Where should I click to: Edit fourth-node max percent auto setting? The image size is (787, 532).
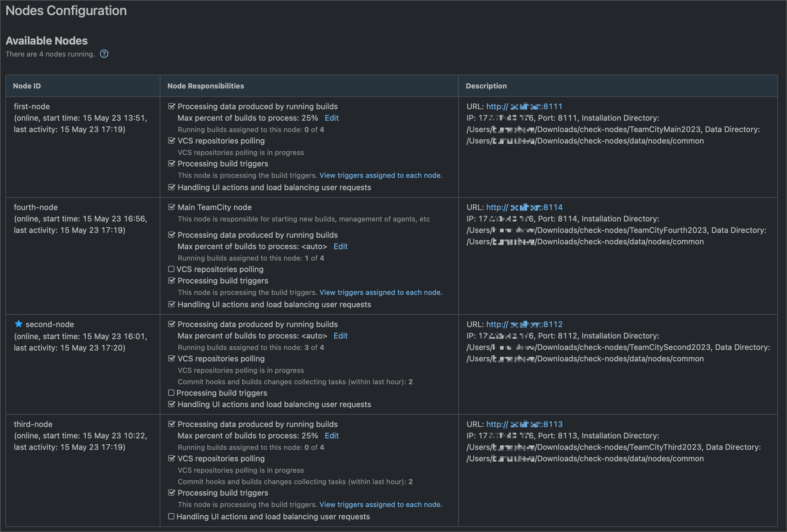340,246
